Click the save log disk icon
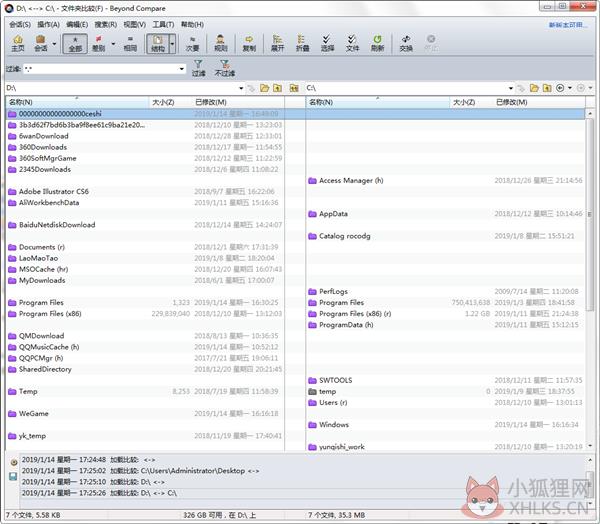Viewport: 600px width, 524px height. pos(13,477)
